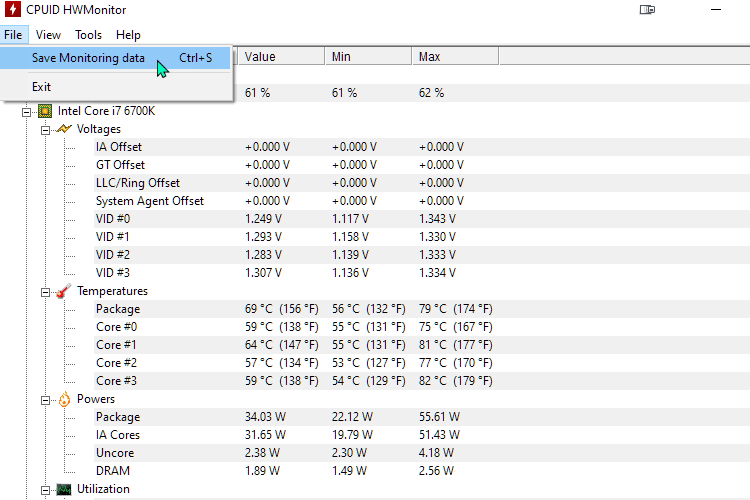Image resolution: width=750 pixels, height=500 pixels.
Task: Select the Package temperature row label
Action: click(x=118, y=309)
